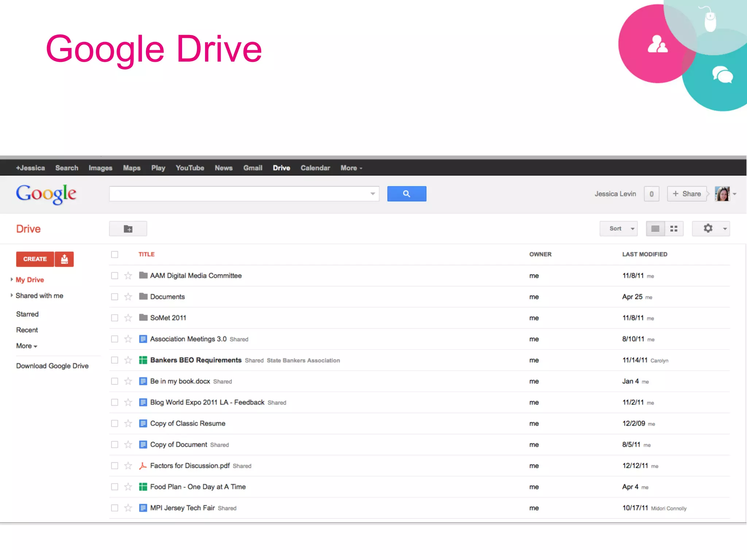
Task: Open the search options dropdown arrow
Action: tap(372, 194)
